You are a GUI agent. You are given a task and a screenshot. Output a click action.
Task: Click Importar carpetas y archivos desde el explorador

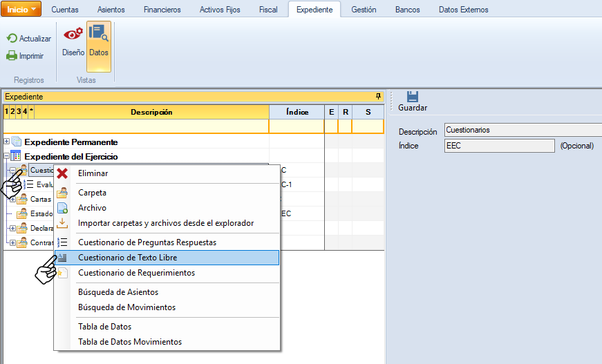[166, 223]
